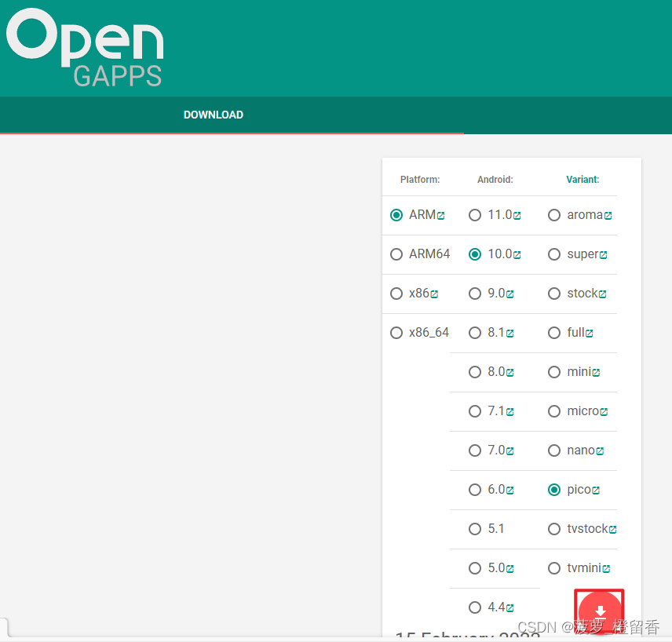Open the 5.0 external link icon
Viewport: 672px width, 642px height.
(509, 569)
